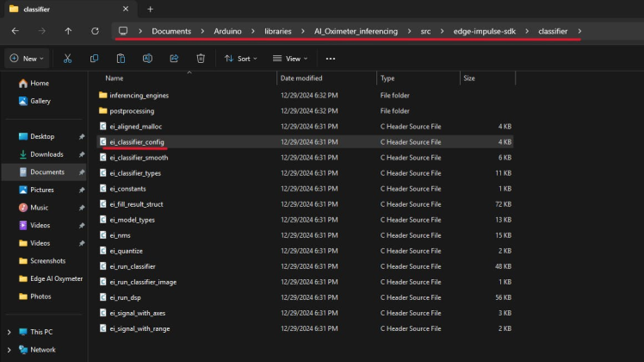Select the ei_classifier_config header file
Viewport: 644px width, 362px height.
click(137, 142)
